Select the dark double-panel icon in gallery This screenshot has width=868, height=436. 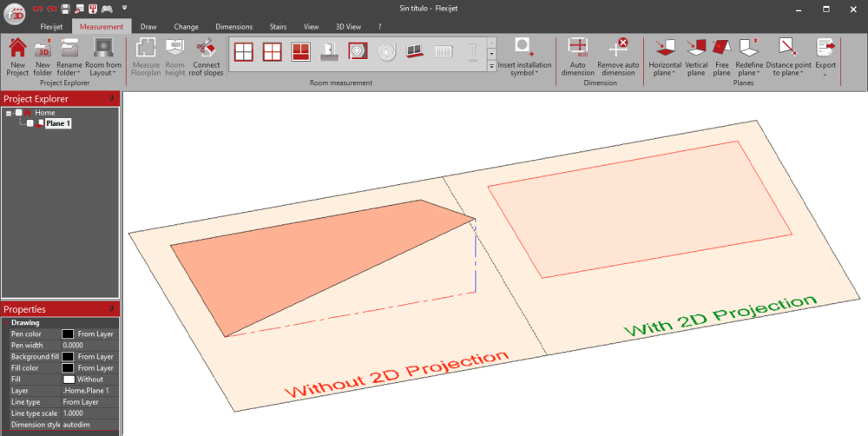pyautogui.click(x=415, y=51)
